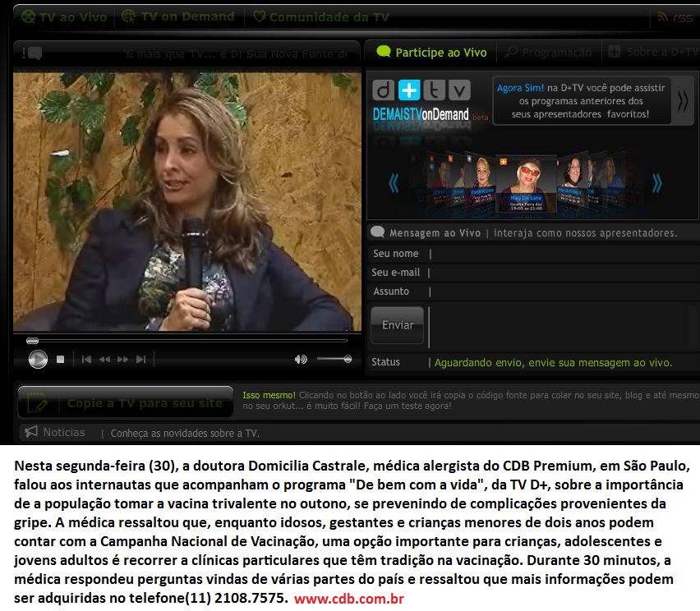Image resolution: width=700 pixels, height=611 pixels.
Task: Stop the video playback
Action: pyautogui.click(x=60, y=359)
